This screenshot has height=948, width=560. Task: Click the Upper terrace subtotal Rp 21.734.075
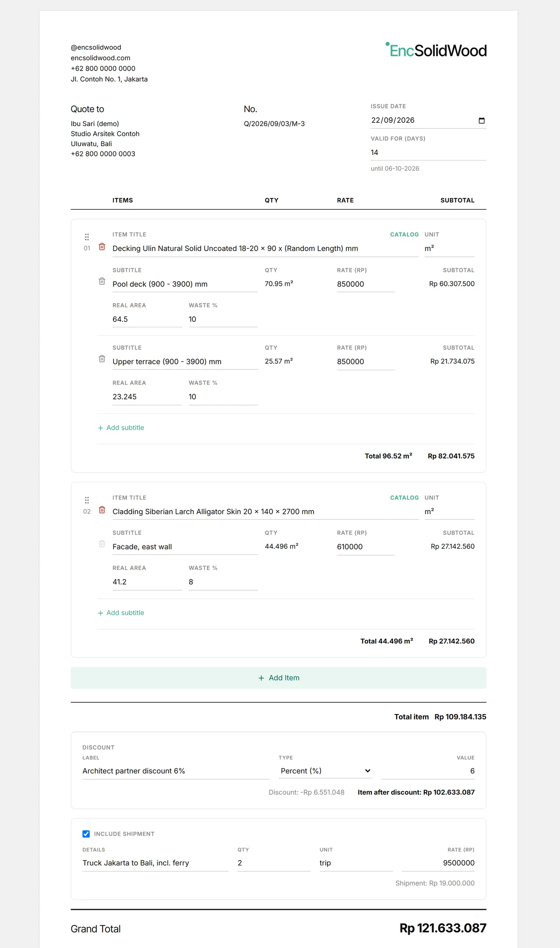pos(452,361)
